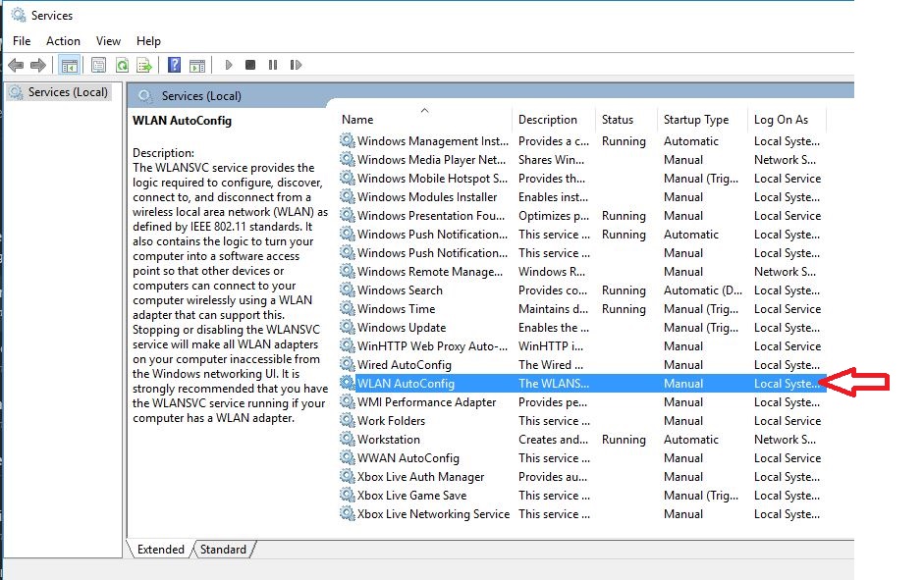Open Properties for the selected service

point(98,65)
